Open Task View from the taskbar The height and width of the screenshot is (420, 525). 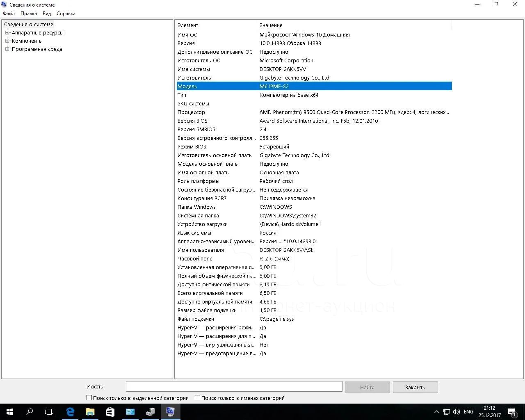coord(49,412)
